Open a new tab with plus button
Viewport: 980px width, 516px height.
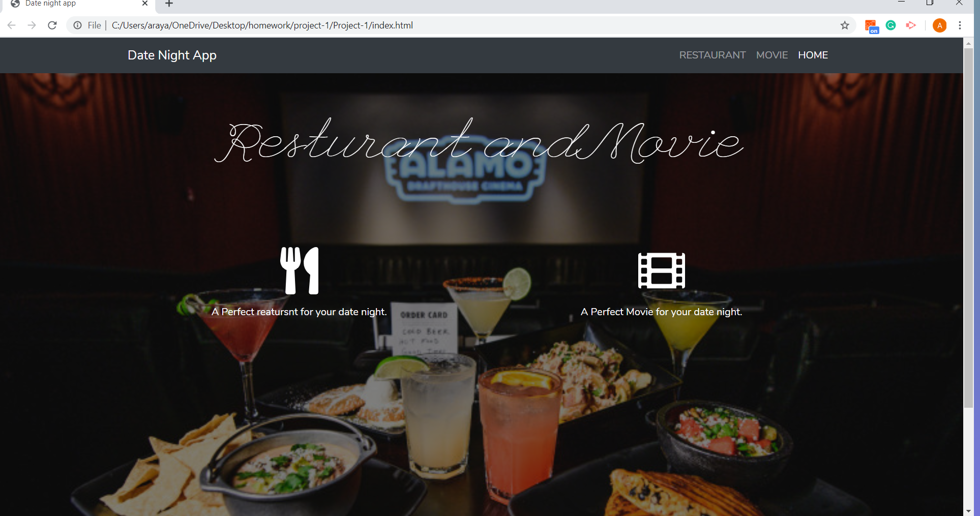(169, 4)
